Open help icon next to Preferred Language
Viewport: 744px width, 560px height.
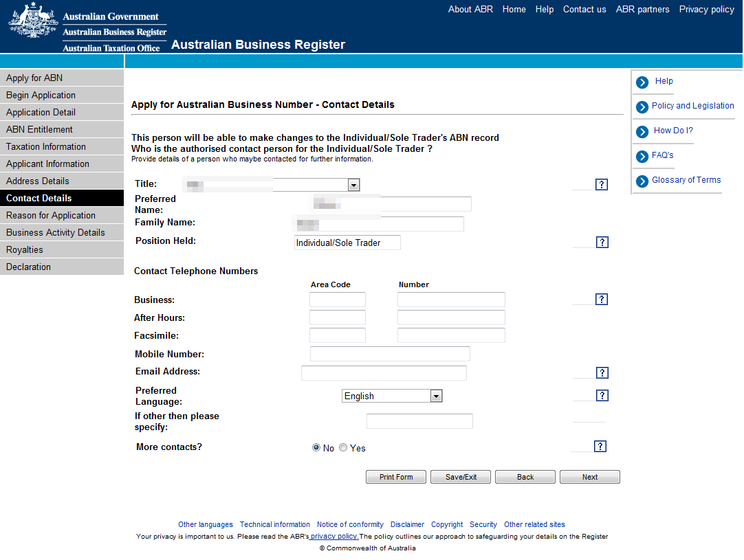[602, 396]
